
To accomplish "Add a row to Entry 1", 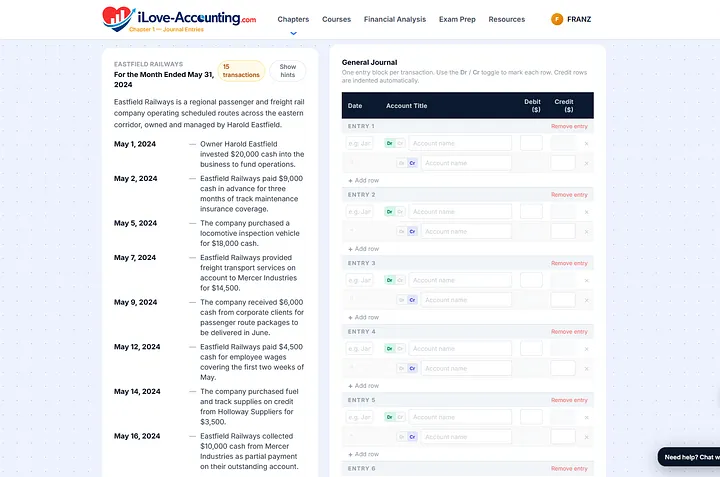I will [x=363, y=180].
